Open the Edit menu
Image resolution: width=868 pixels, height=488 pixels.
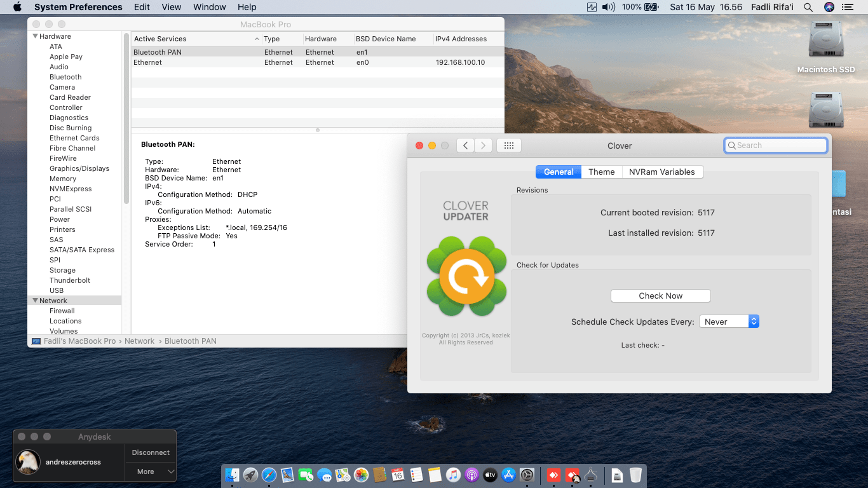(x=142, y=7)
